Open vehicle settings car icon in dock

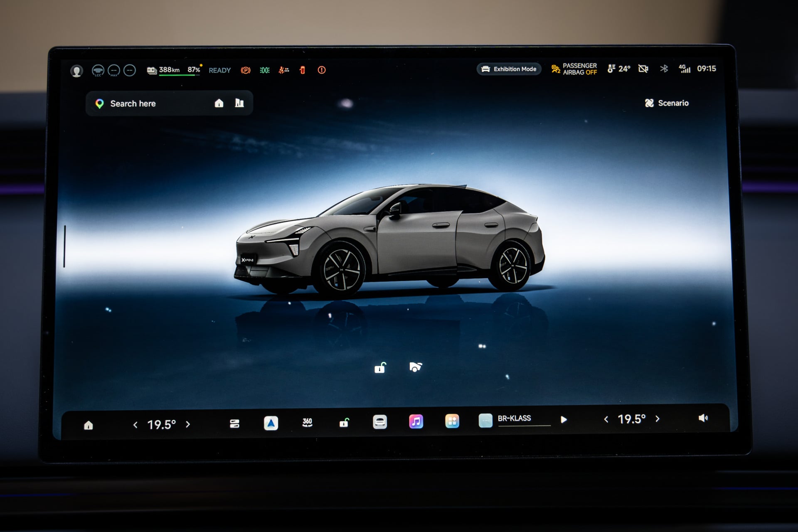380,422
